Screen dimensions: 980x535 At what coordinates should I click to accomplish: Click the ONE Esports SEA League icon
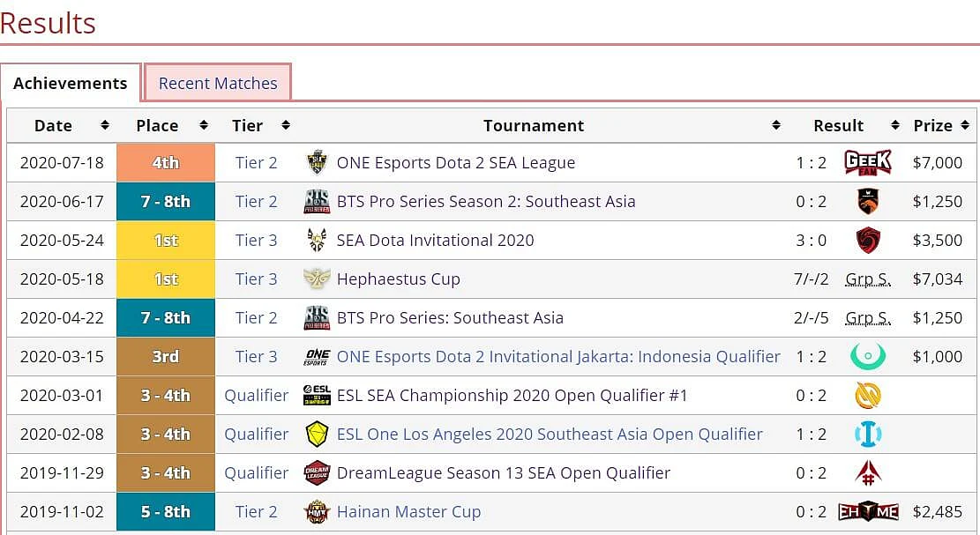click(x=317, y=162)
